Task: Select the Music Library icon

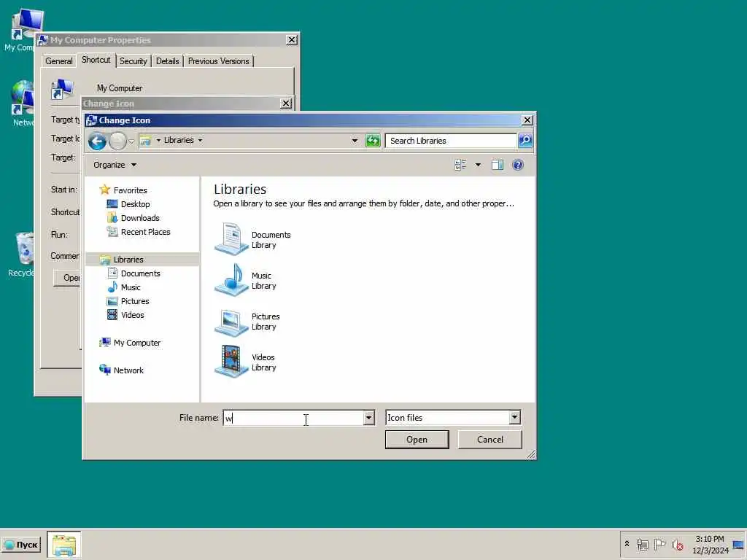Action: tap(231, 280)
